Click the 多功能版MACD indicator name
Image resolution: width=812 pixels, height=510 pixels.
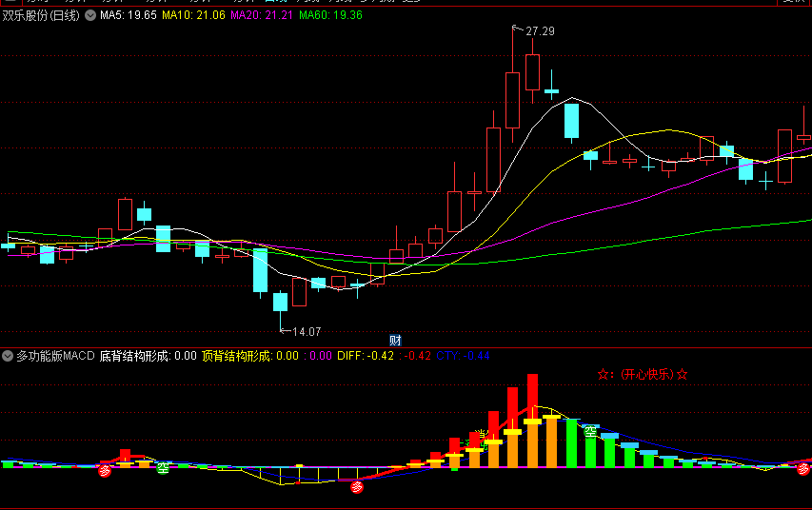point(55,356)
